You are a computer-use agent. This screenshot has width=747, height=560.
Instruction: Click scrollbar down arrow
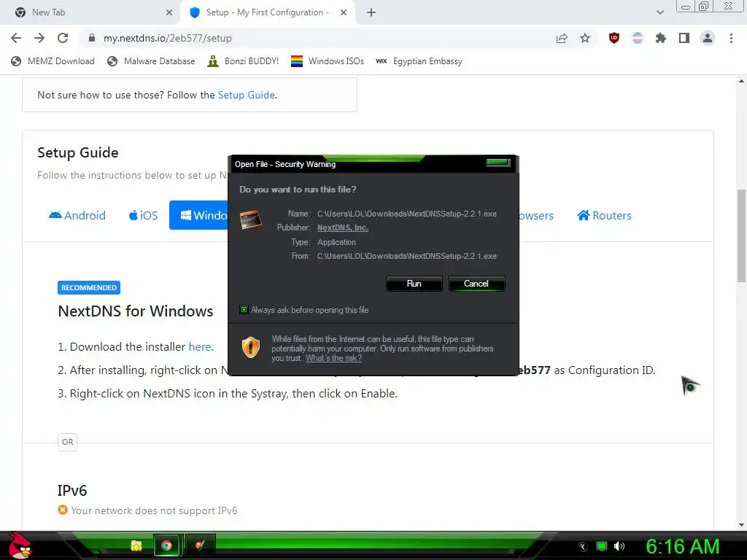(x=741, y=525)
